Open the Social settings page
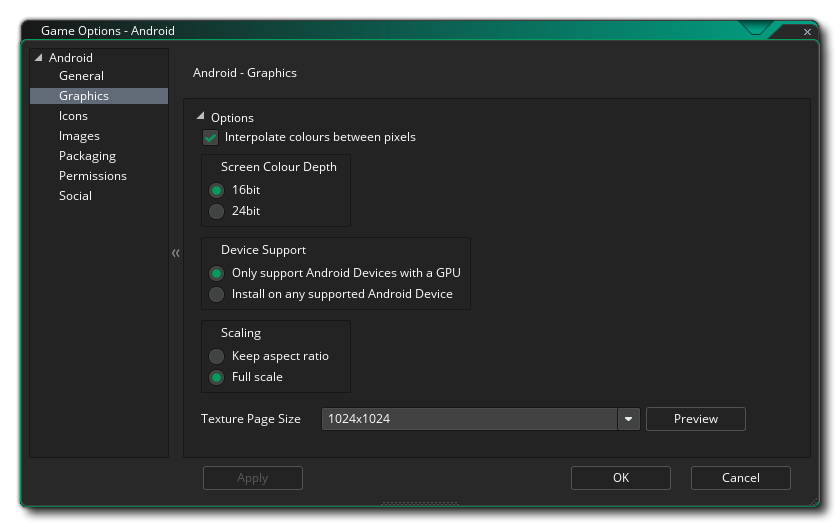Screen dimensions: 840x527 (75, 196)
